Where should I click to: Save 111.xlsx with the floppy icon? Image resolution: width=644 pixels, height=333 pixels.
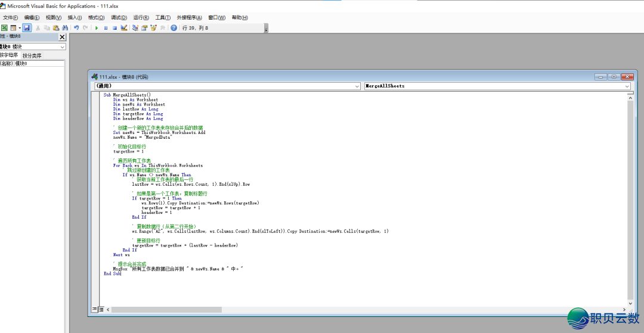point(27,28)
